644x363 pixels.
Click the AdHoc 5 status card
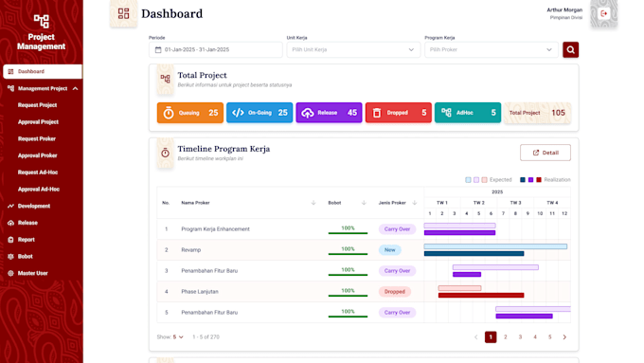click(468, 113)
